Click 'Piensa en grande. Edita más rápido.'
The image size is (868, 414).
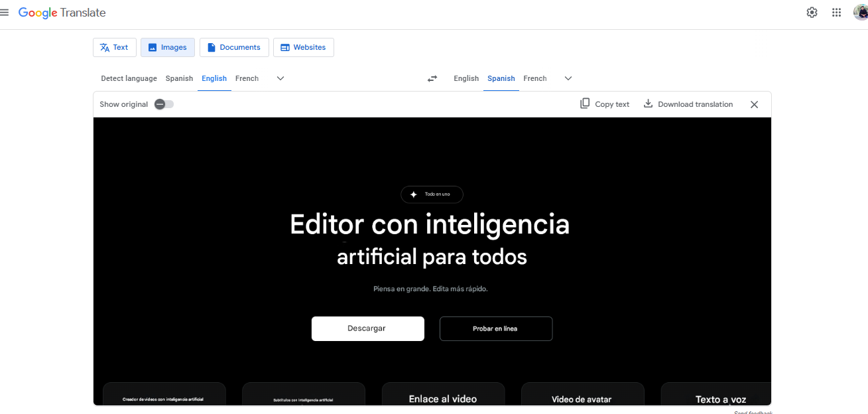(430, 289)
